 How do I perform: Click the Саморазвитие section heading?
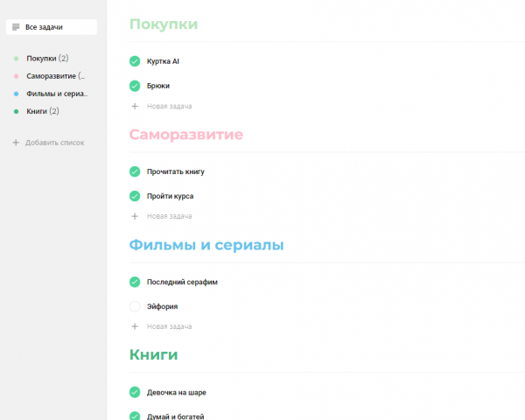(x=186, y=135)
